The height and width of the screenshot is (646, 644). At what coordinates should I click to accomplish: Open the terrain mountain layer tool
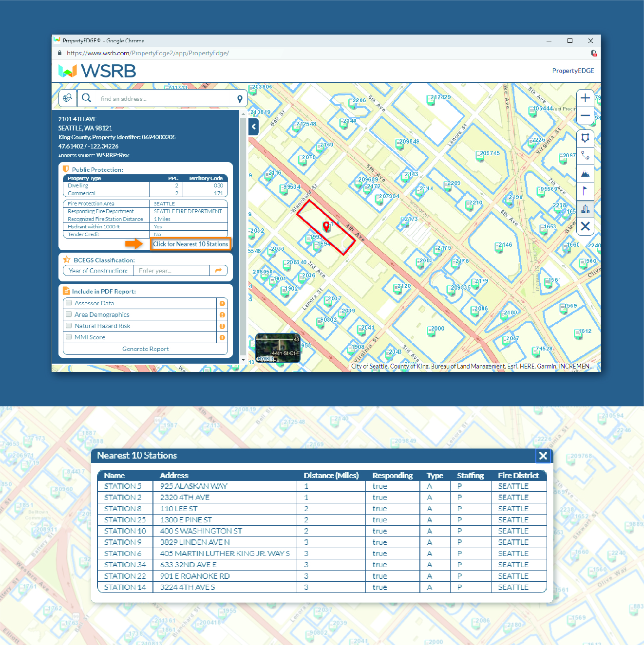tap(585, 174)
